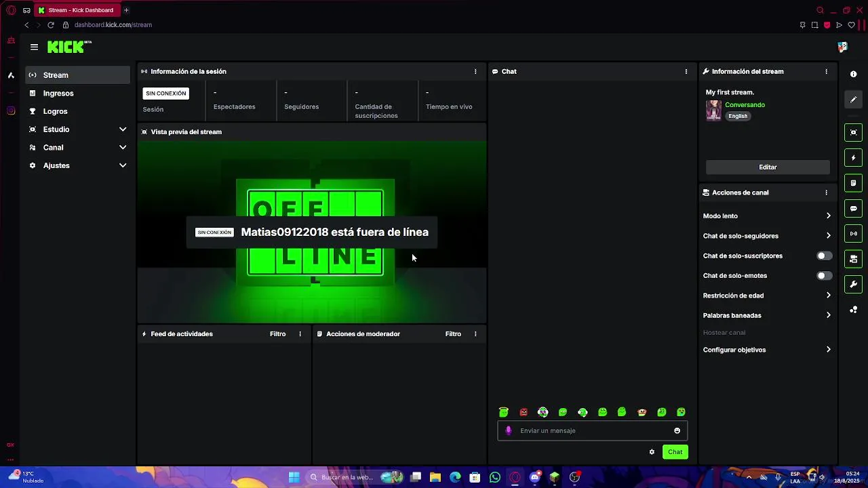Toggle the wrench stream info icon in right toolbar

point(853,285)
